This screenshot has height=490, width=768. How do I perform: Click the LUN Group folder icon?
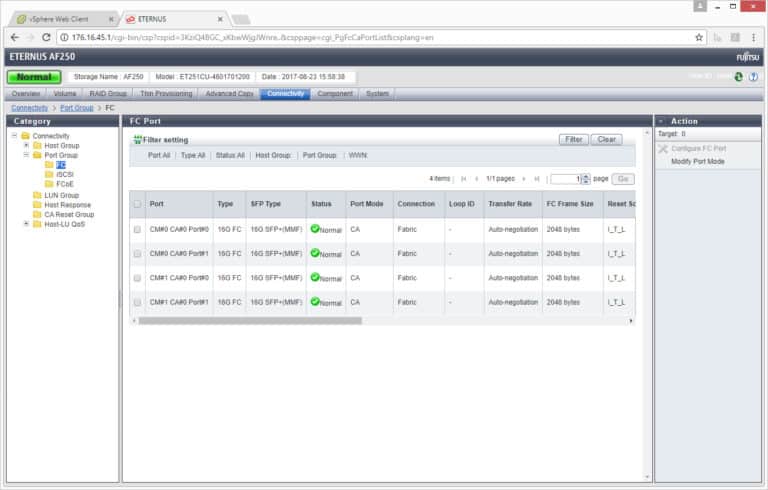[37, 195]
